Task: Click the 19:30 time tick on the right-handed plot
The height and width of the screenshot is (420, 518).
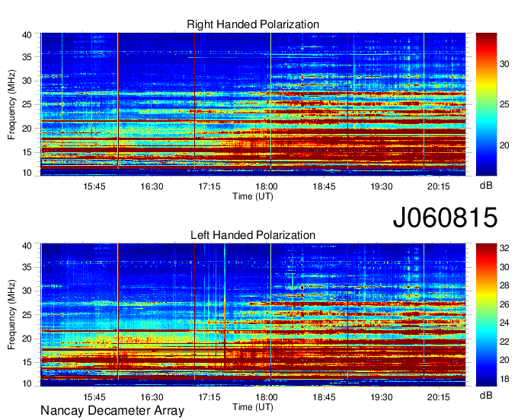Action: point(382,186)
